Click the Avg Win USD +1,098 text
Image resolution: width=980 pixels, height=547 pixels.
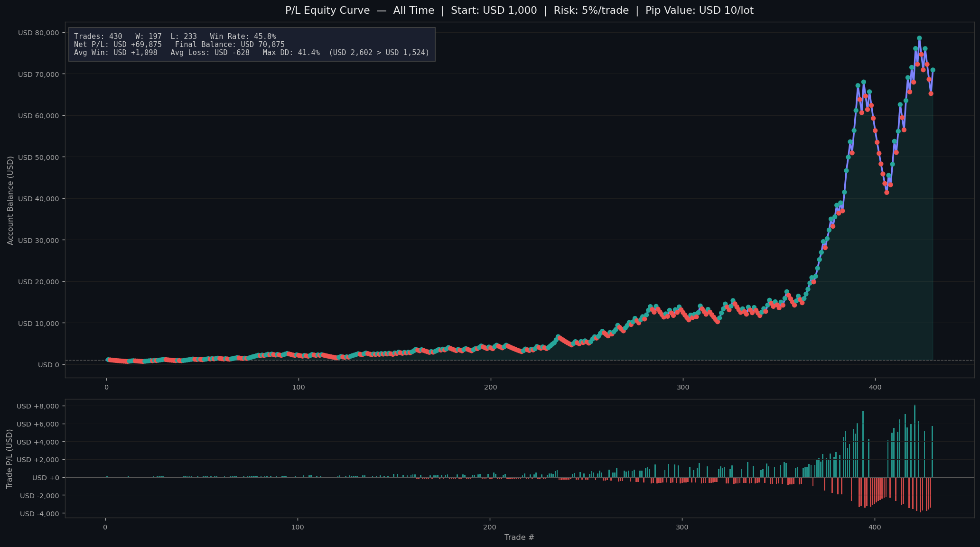pyautogui.click(x=115, y=53)
